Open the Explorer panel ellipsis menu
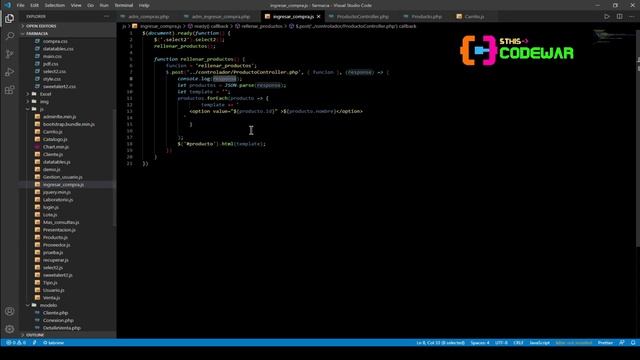640x360 pixels. 107,16
